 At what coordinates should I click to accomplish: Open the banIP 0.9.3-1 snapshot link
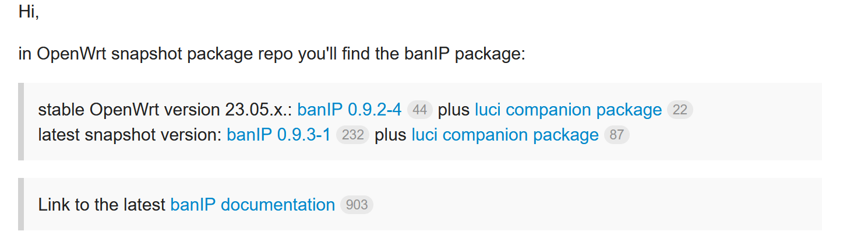tap(278, 135)
